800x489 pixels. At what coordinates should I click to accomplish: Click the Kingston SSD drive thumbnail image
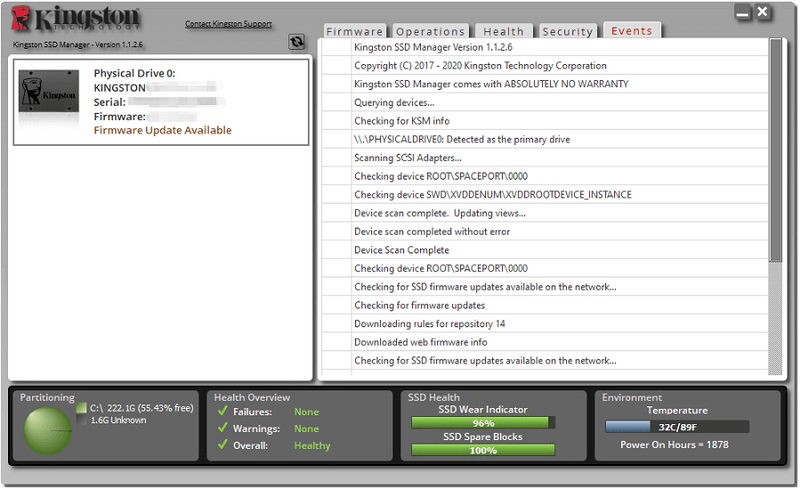[49, 92]
